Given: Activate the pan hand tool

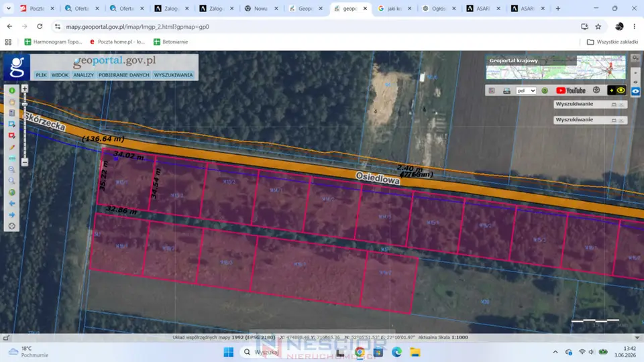Looking at the screenshot, I should [12, 102].
